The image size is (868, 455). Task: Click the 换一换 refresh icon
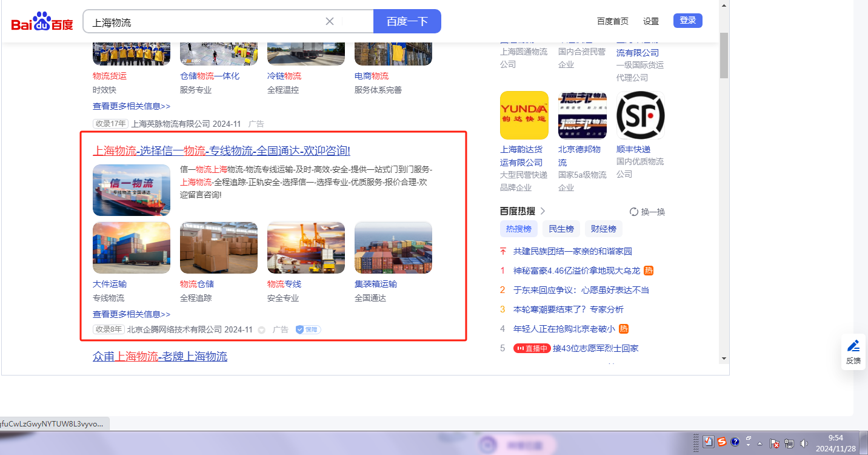tap(634, 212)
